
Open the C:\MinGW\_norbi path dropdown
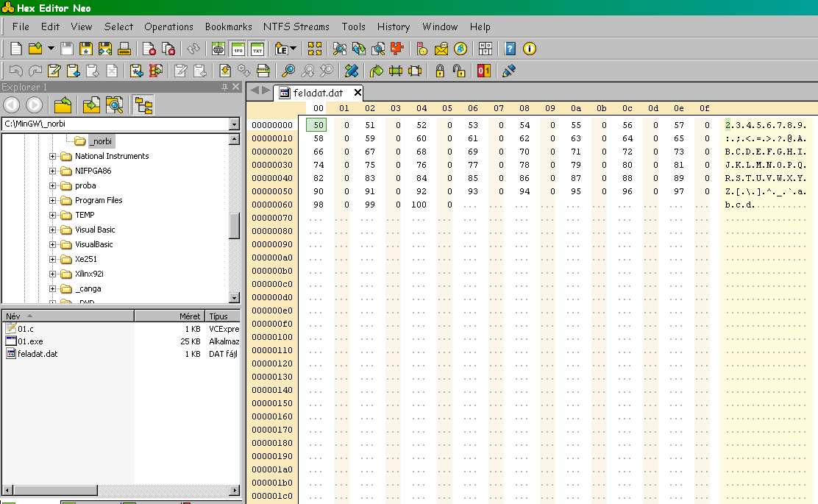pos(234,124)
